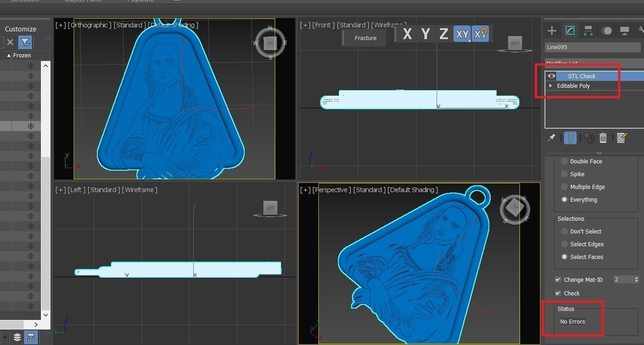Choose Select Faces under Selections
Image resolution: width=644 pixels, height=345 pixels.
(564, 257)
